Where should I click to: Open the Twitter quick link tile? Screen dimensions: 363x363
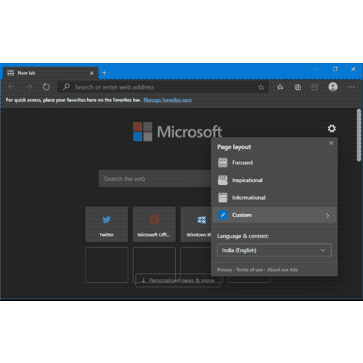(x=107, y=224)
